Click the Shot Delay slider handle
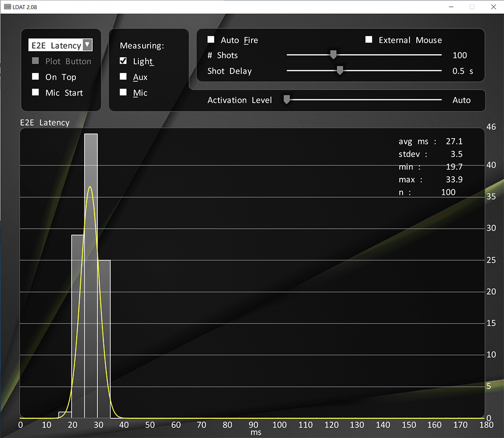Viewport: 504px width, 438px height. (340, 70)
